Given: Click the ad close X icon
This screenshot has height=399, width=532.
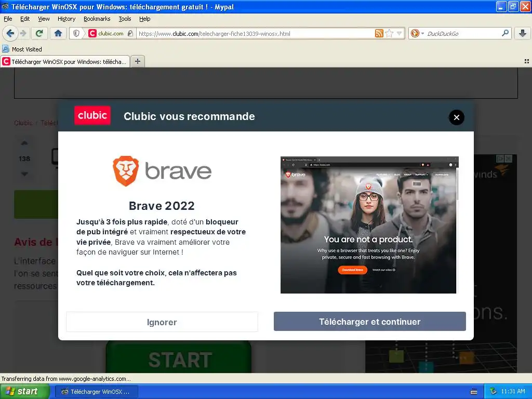Looking at the screenshot, I should pos(508,158).
